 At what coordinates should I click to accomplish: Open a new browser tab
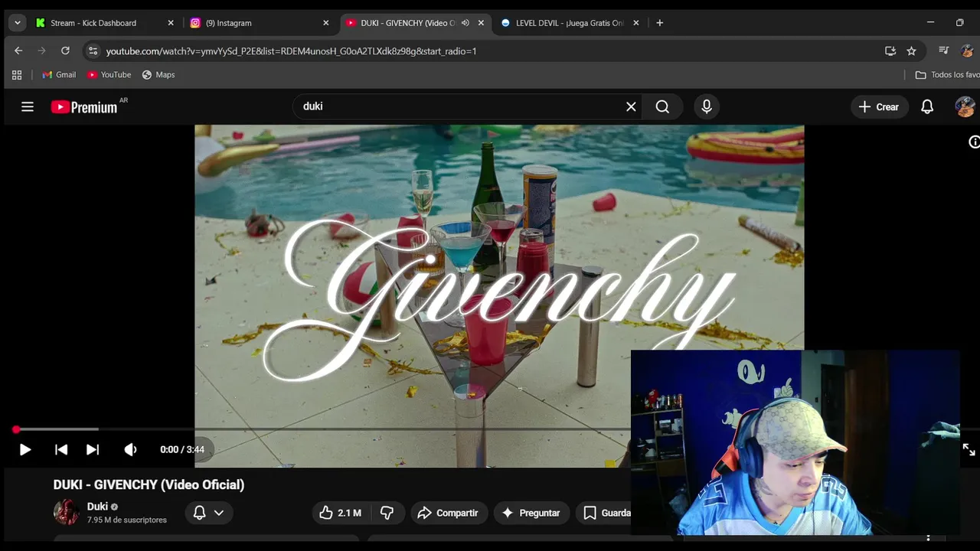[x=659, y=23]
